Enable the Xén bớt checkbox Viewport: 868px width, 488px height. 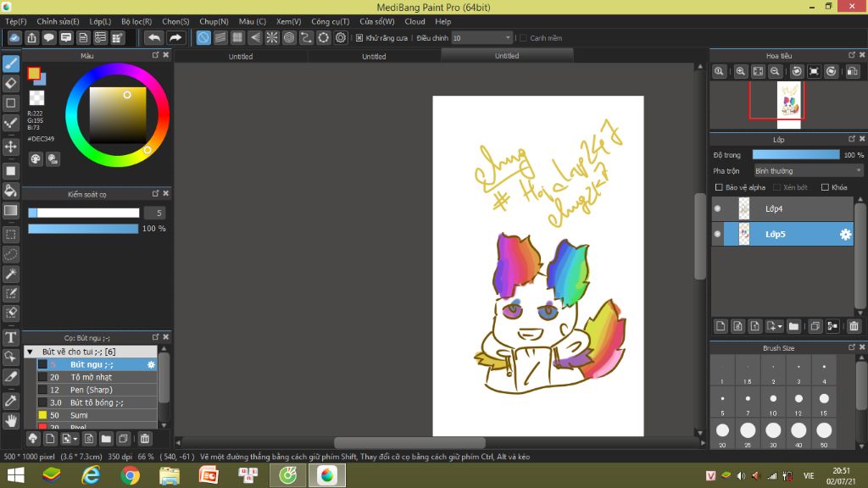point(776,187)
